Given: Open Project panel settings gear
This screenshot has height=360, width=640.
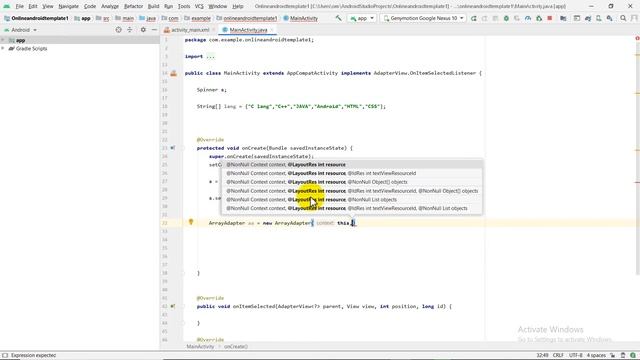Looking at the screenshot, I should pyautogui.click(x=143, y=30).
